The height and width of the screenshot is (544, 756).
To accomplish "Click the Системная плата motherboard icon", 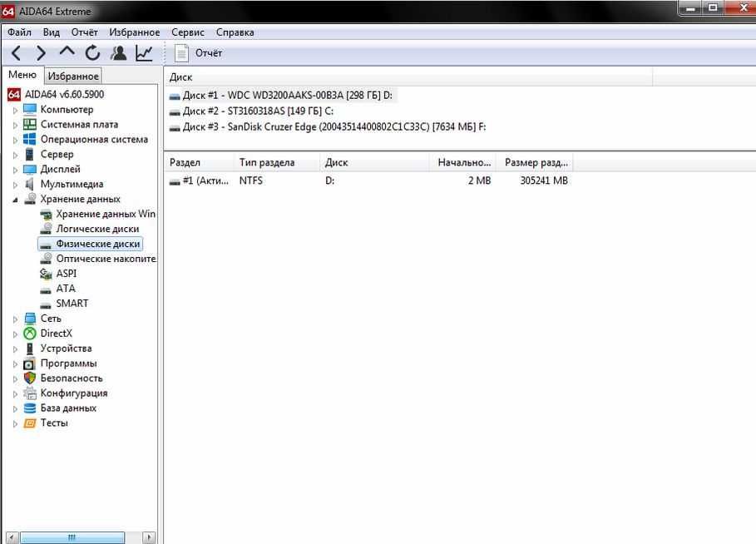I will coord(30,125).
